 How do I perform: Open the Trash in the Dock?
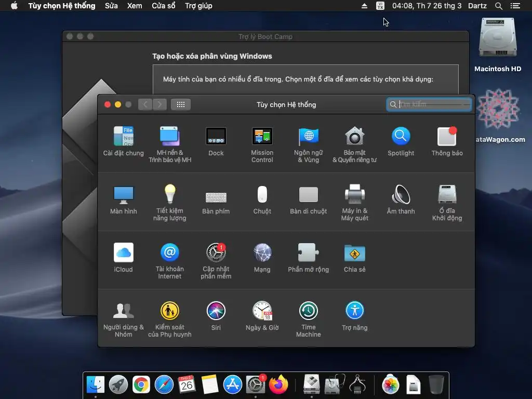tap(436, 385)
